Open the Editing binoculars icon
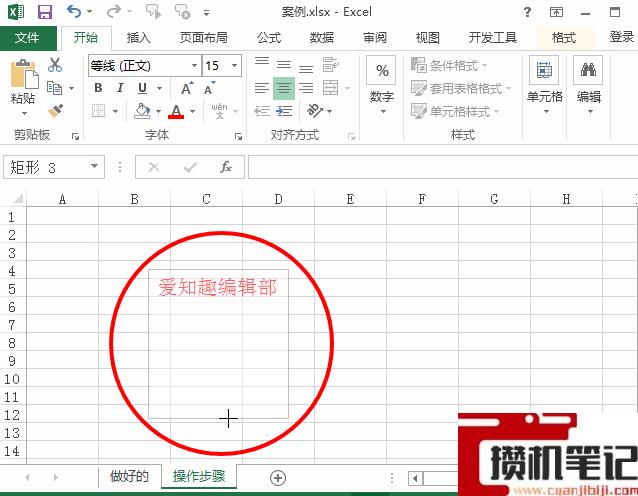The height and width of the screenshot is (496, 638). [x=588, y=70]
